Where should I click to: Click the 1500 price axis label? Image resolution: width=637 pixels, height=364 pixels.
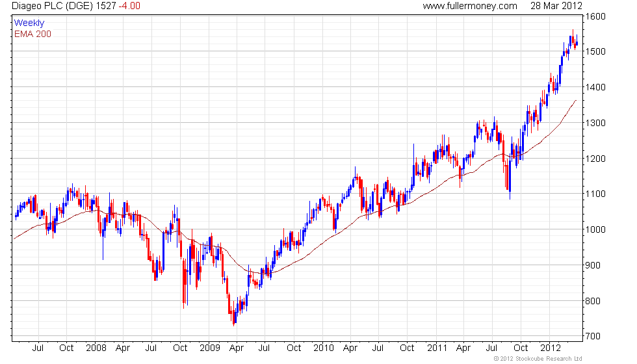(595, 51)
